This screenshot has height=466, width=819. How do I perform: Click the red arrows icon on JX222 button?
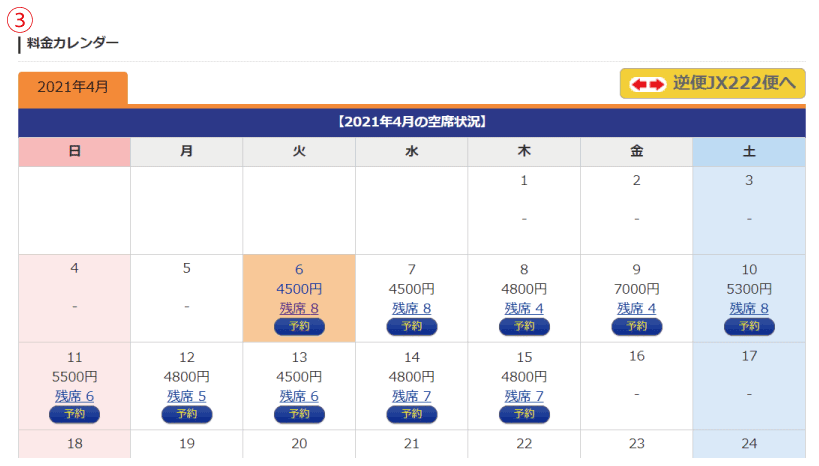point(648,84)
